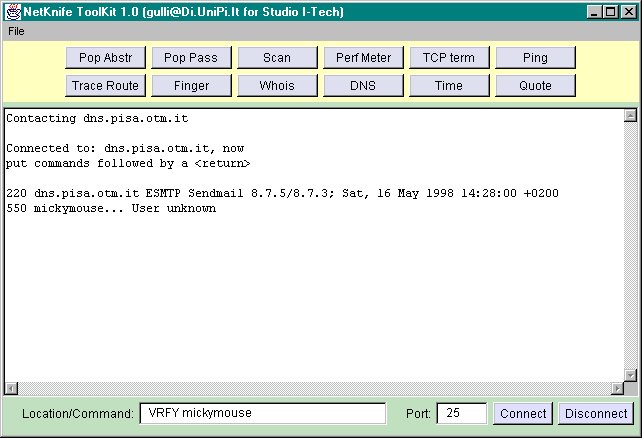The height and width of the screenshot is (438, 642).
Task: Click the '220 dns.pisa.otm.it ESMTP Sendmail' line
Action: 282,193
